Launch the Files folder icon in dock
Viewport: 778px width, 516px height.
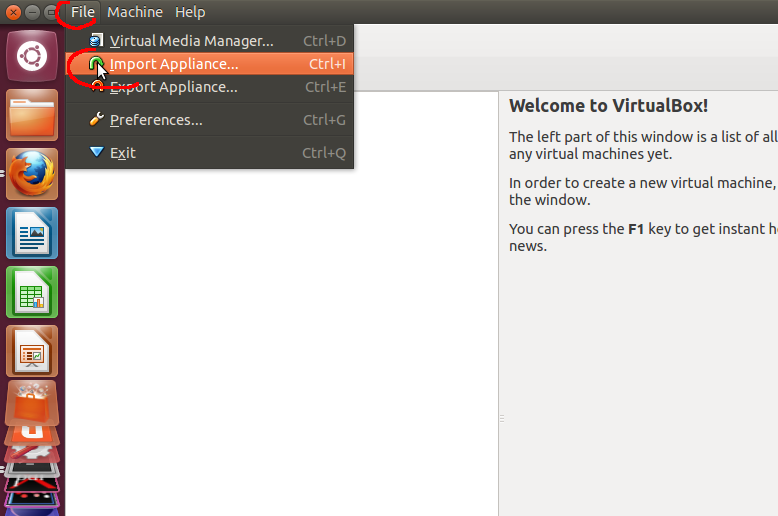tap(32, 115)
